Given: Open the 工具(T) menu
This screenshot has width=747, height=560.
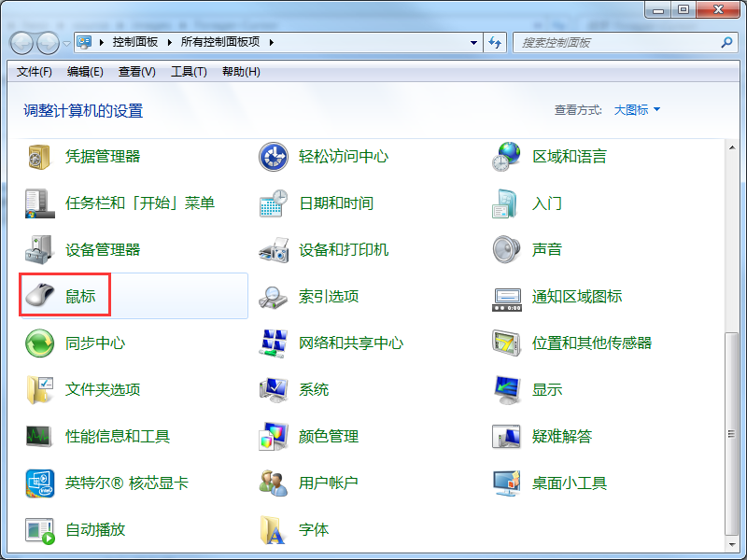Looking at the screenshot, I should 189,72.
